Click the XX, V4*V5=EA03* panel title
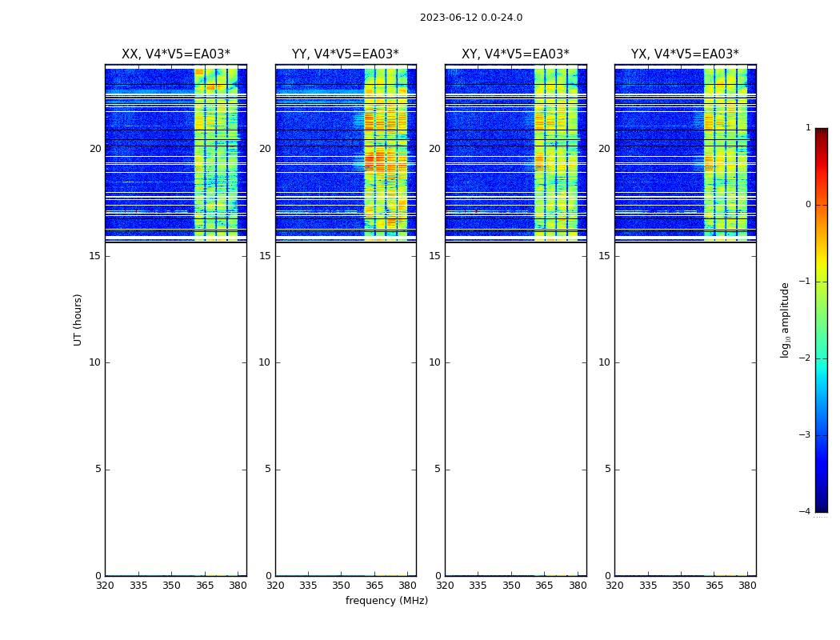Image resolution: width=840 pixels, height=640 pixels. (176, 54)
